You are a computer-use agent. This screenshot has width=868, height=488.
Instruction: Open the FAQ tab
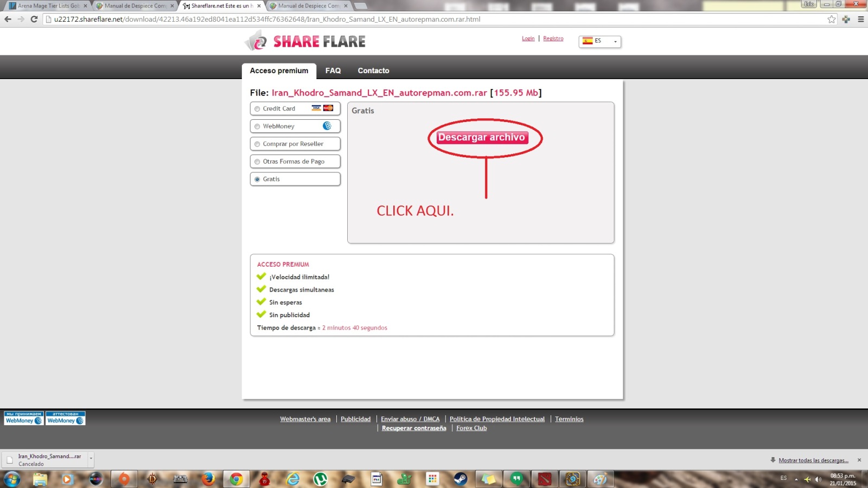coord(333,70)
